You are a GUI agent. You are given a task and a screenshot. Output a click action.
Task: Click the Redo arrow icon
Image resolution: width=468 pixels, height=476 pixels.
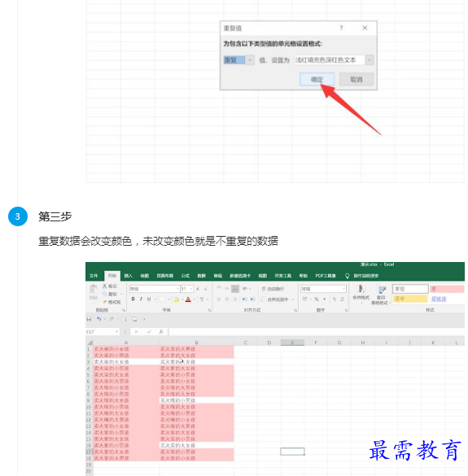click(112, 319)
